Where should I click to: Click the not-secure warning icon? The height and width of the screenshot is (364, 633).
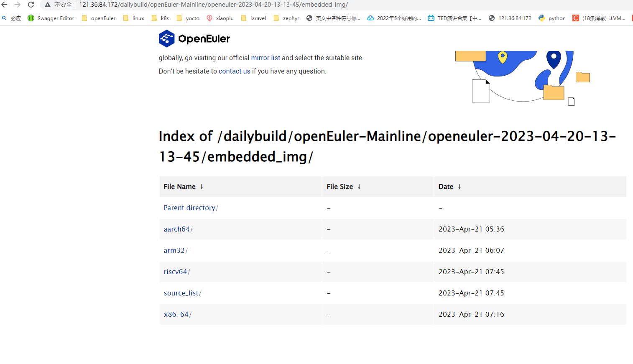click(48, 5)
